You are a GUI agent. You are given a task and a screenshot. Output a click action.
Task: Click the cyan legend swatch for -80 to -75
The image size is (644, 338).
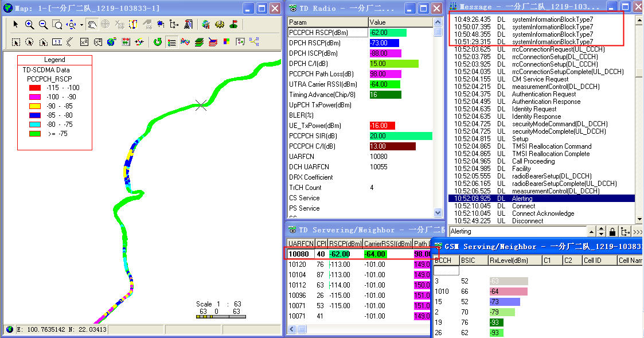coord(35,124)
